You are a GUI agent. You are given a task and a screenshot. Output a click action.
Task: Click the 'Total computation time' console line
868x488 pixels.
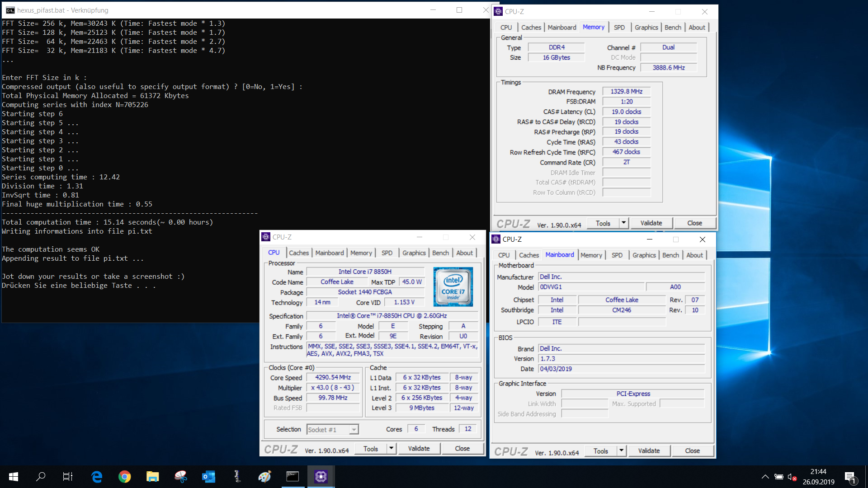[108, 222]
